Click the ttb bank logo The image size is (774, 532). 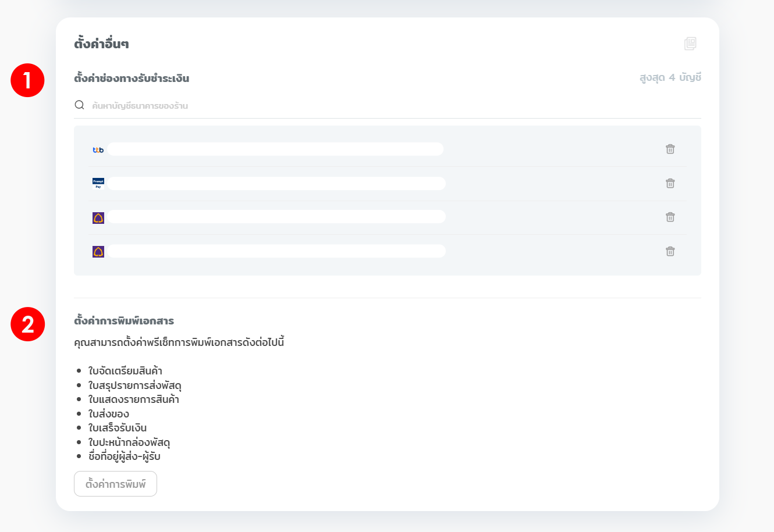point(98,150)
